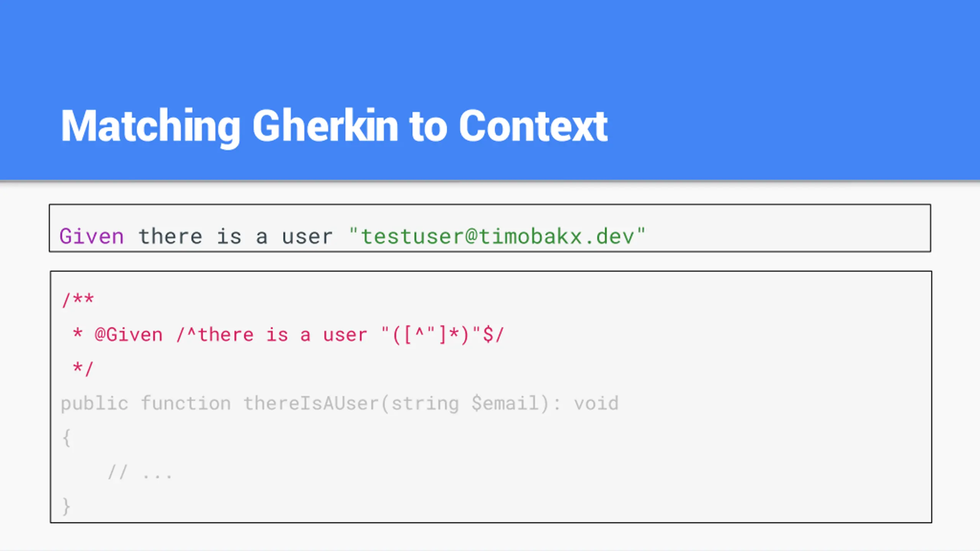Click the 'void' return type
Screen dimensions: 980x551
click(596, 404)
